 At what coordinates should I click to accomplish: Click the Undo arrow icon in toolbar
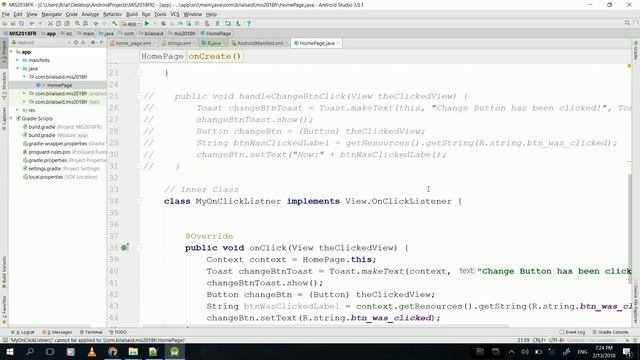click(x=31, y=24)
